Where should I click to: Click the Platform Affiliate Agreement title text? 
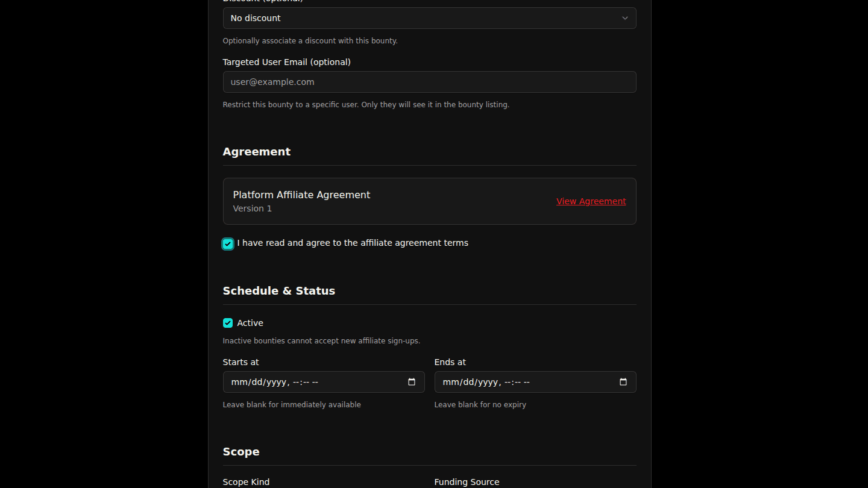click(301, 195)
